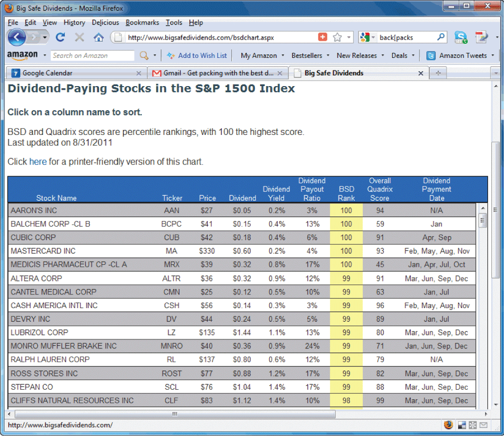
Task: Click the search magnifier in the search box
Action: (x=441, y=37)
